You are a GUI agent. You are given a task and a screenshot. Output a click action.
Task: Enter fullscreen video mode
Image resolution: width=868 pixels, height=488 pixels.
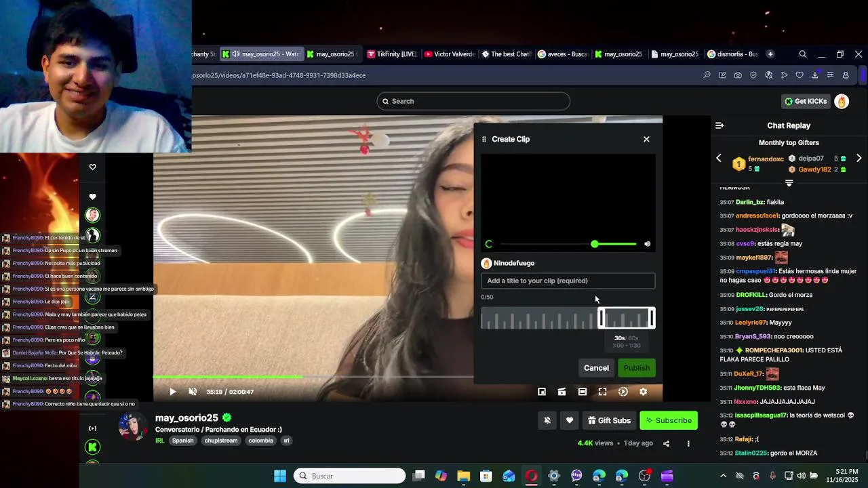[603, 392]
